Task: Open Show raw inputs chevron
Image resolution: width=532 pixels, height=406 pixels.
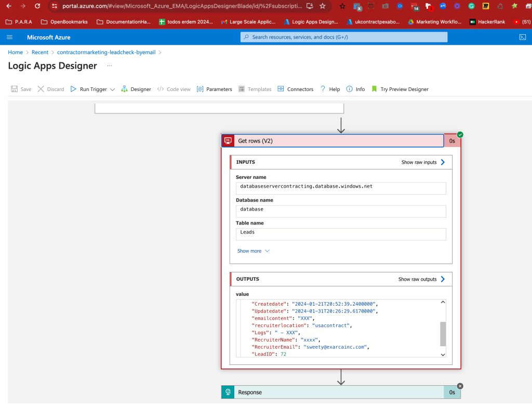Action: click(x=443, y=162)
